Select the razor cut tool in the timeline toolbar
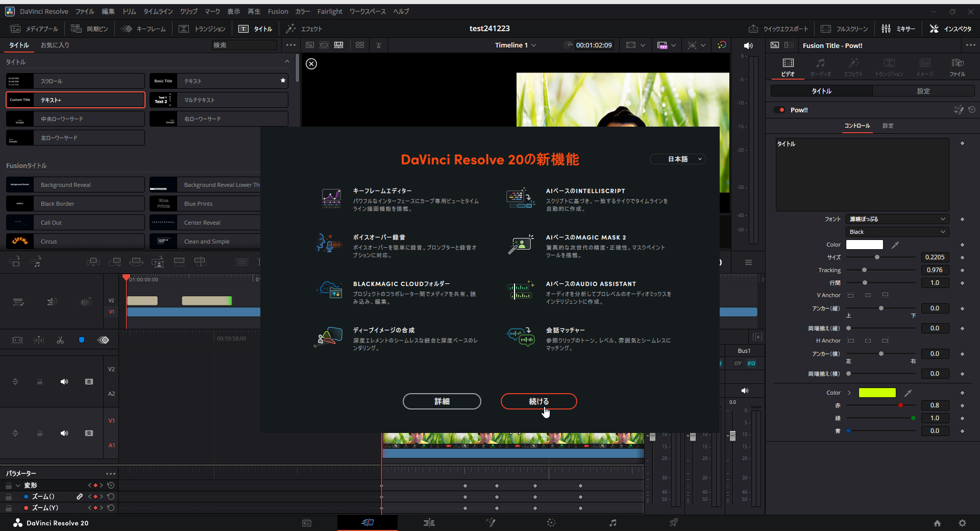980x531 pixels. [60, 340]
